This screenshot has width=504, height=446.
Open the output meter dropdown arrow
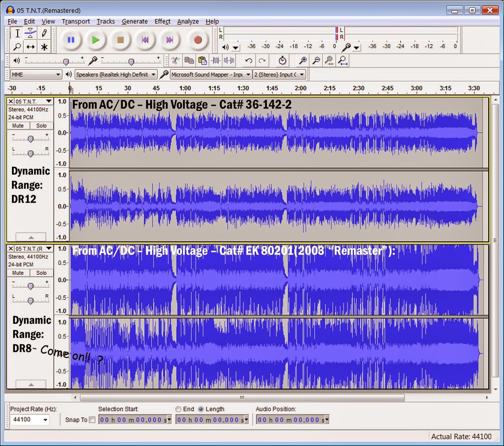click(236, 48)
